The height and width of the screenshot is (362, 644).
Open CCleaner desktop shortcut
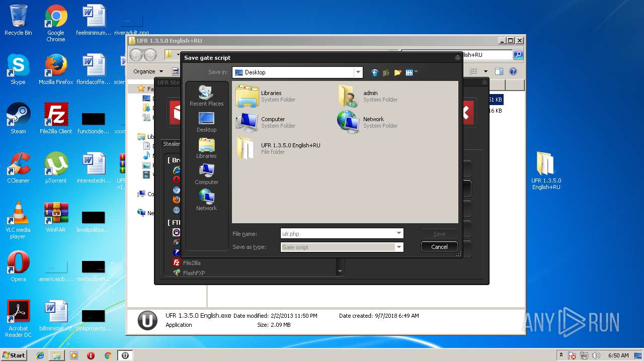tap(18, 168)
